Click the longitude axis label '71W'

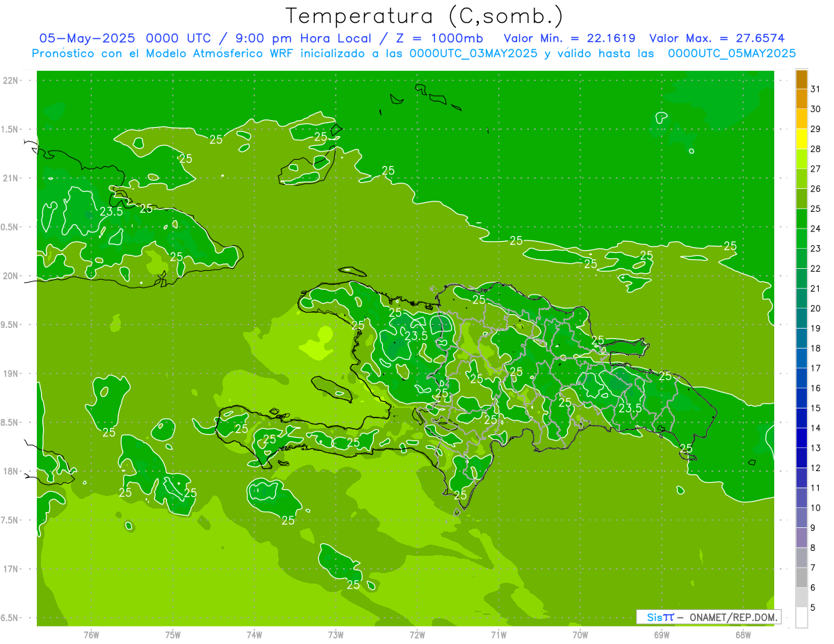(498, 634)
